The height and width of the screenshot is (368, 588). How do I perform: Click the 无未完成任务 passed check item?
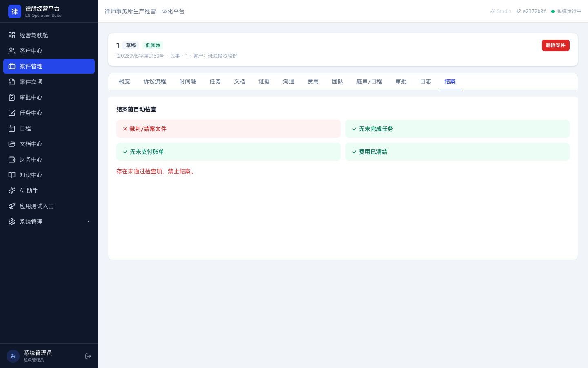pos(457,129)
